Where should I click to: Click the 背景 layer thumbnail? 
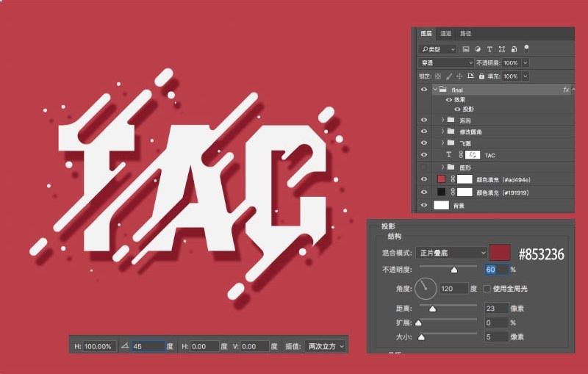click(x=441, y=205)
